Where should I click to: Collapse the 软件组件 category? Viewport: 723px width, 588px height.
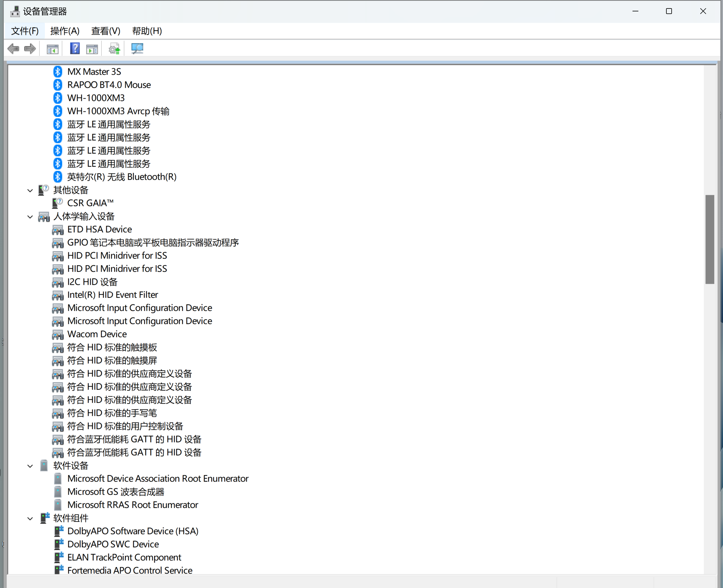(x=30, y=519)
